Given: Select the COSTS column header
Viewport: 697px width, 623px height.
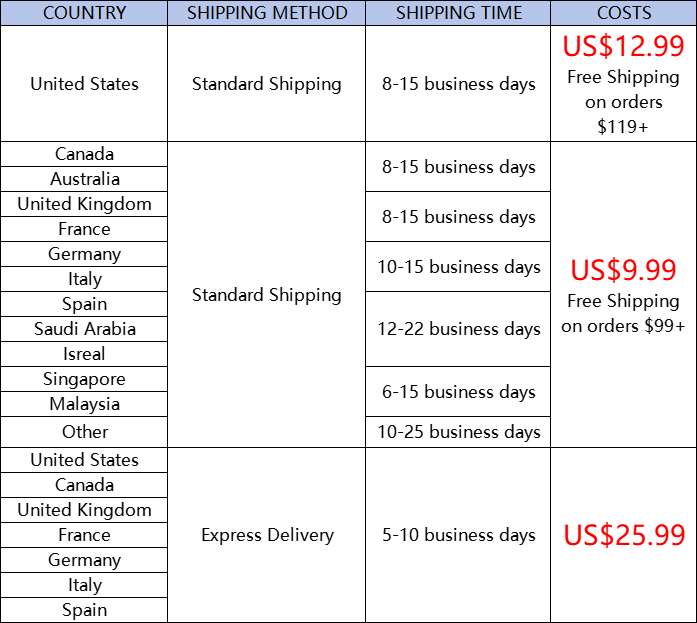Looking at the screenshot, I should [623, 13].
